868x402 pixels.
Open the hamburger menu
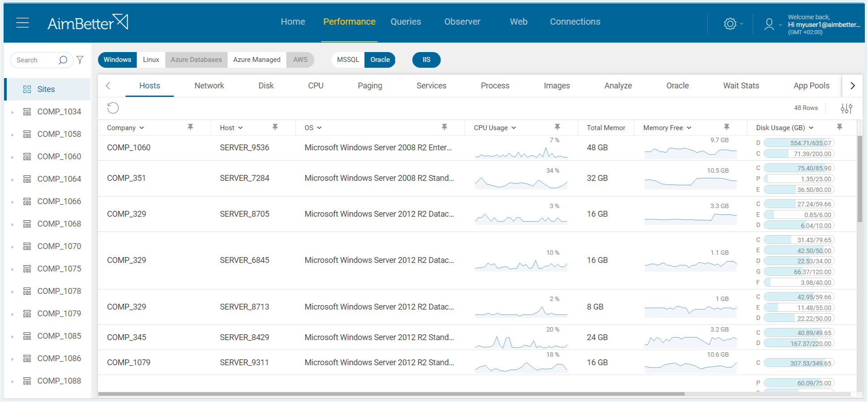pyautogui.click(x=22, y=23)
